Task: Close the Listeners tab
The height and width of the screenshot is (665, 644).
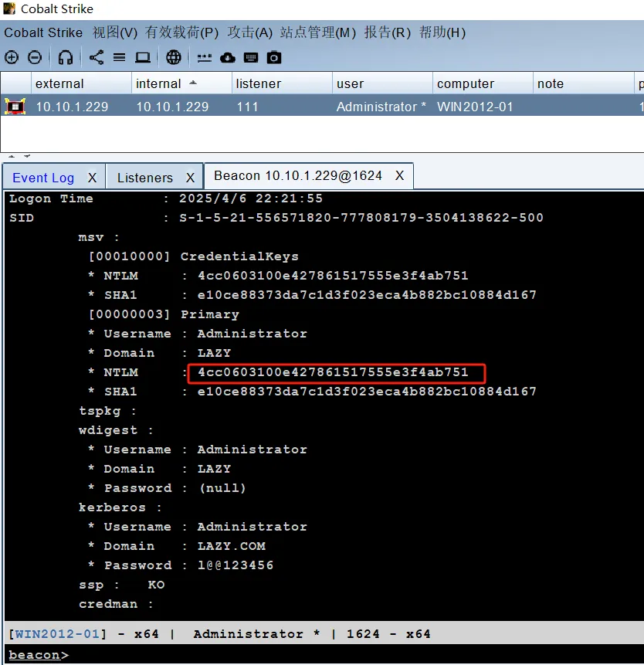Action: [x=191, y=178]
